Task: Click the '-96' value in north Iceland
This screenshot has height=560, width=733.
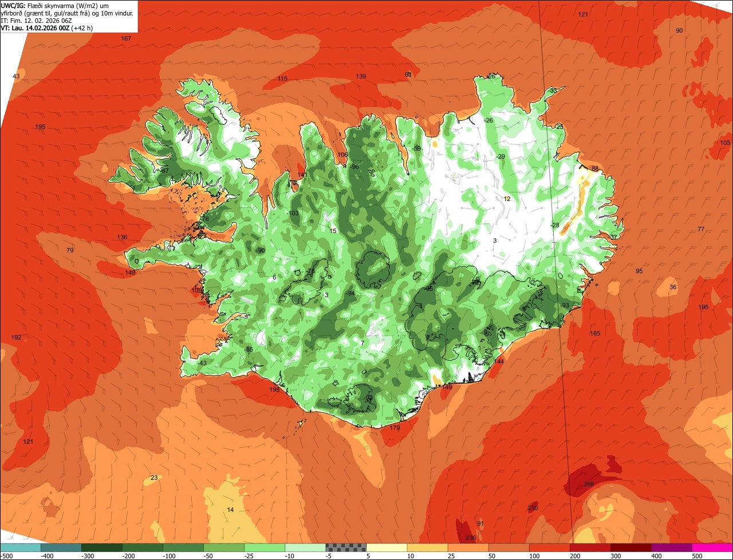Action: [354, 167]
